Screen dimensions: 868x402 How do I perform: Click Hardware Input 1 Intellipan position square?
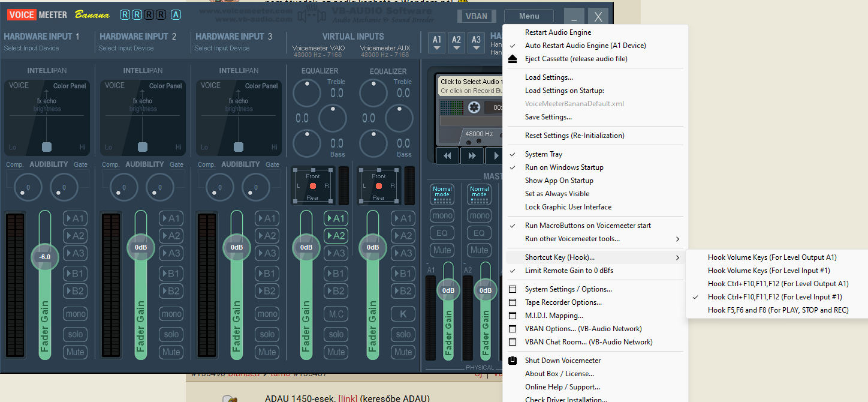point(47,147)
